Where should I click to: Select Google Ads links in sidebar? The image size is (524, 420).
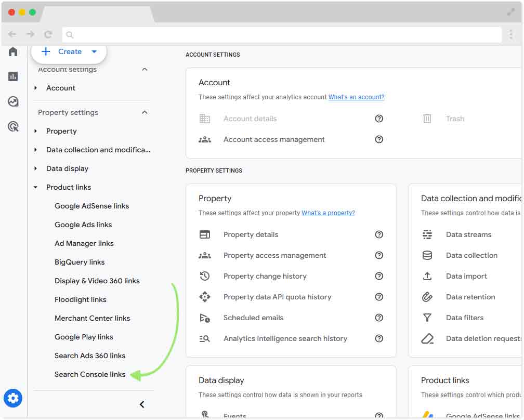pyautogui.click(x=83, y=225)
